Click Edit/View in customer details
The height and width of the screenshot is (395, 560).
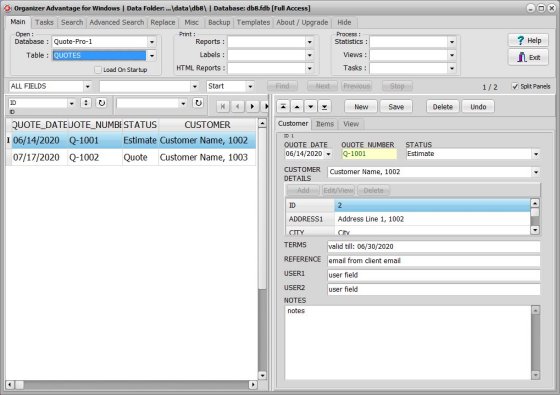(338, 190)
